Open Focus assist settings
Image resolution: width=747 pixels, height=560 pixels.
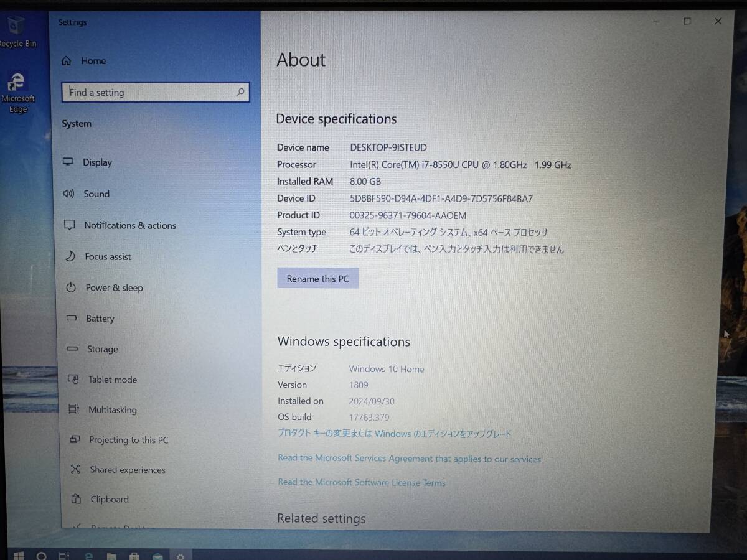point(108,256)
